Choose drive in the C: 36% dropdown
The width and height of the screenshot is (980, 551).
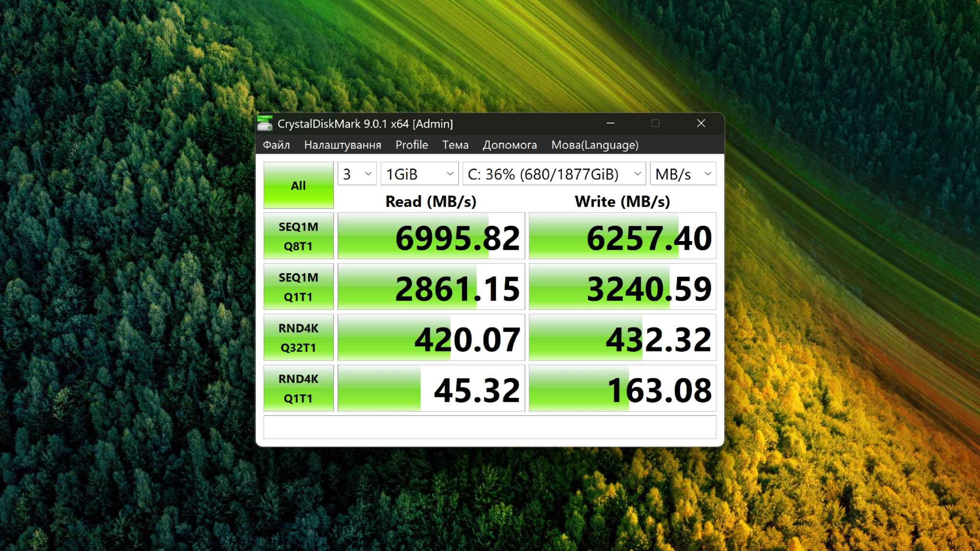(x=554, y=174)
